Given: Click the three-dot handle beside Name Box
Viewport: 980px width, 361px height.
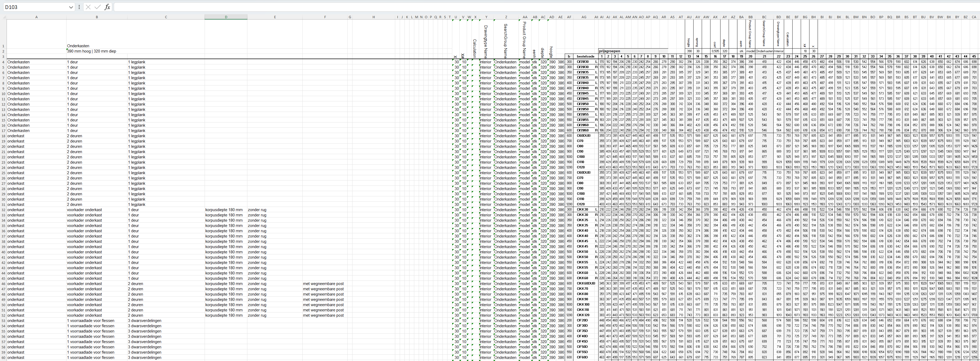Looking at the screenshot, I should click(x=79, y=7).
